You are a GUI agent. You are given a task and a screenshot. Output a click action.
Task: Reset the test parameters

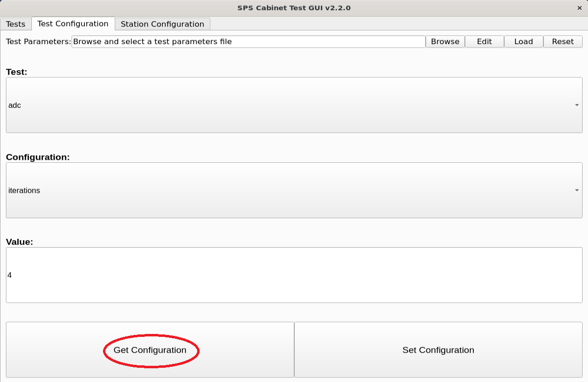point(562,42)
